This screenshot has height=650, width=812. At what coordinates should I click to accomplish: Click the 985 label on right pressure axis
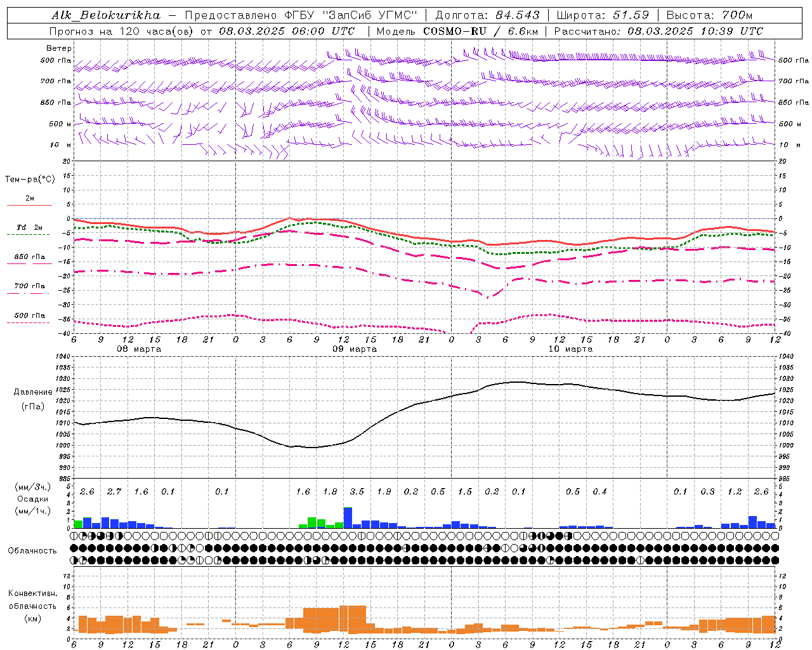pyautogui.click(x=785, y=479)
